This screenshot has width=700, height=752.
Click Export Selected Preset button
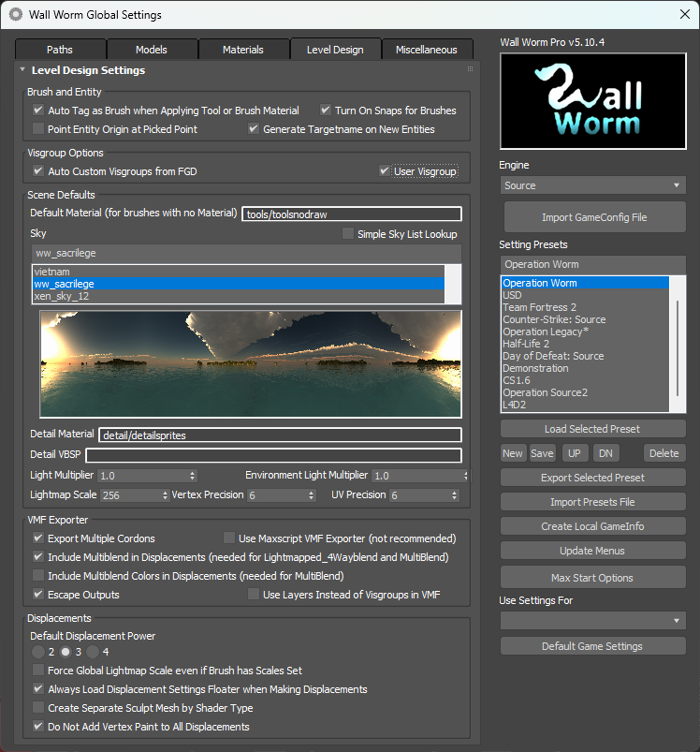point(592,478)
